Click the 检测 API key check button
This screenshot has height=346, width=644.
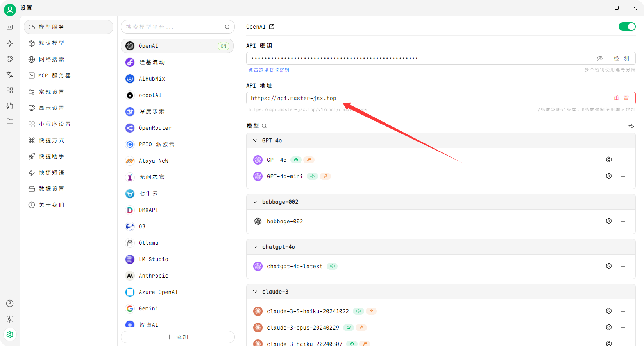tap(621, 58)
